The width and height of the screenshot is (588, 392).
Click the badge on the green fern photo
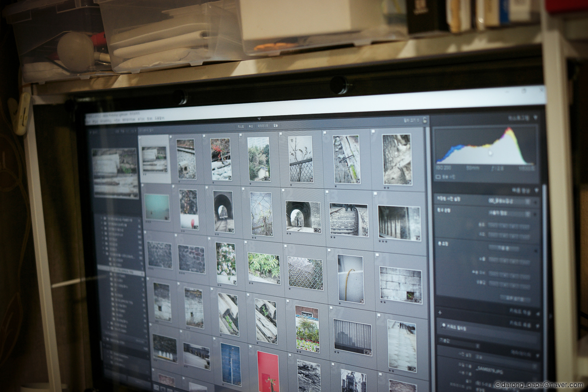click(278, 281)
